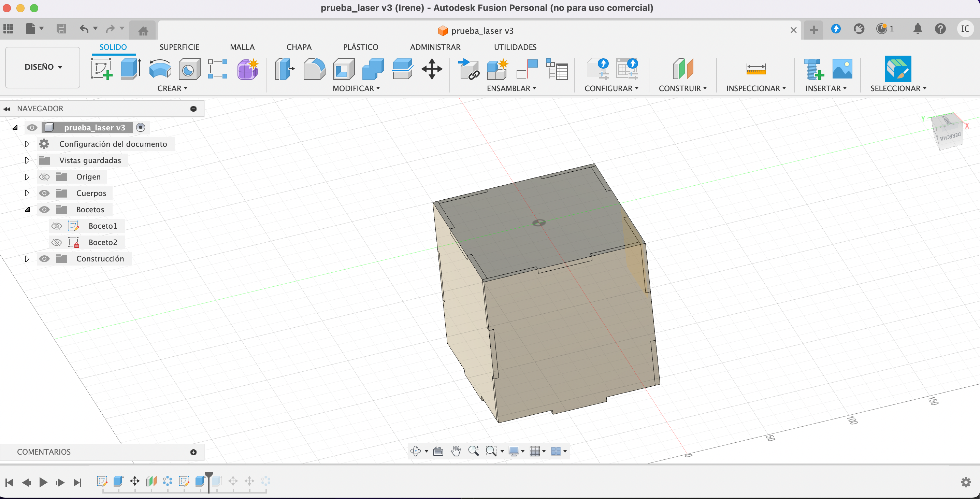
Task: Show the Origen folder
Action: pos(44,177)
